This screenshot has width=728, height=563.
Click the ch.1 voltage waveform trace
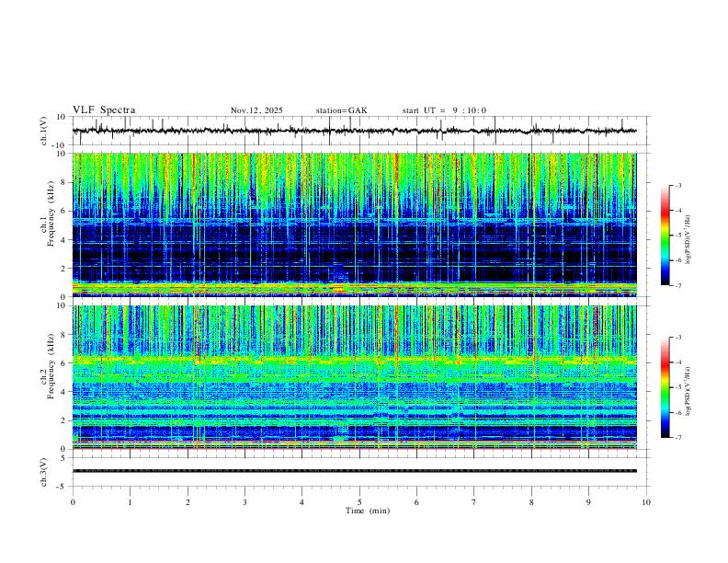(x=355, y=131)
